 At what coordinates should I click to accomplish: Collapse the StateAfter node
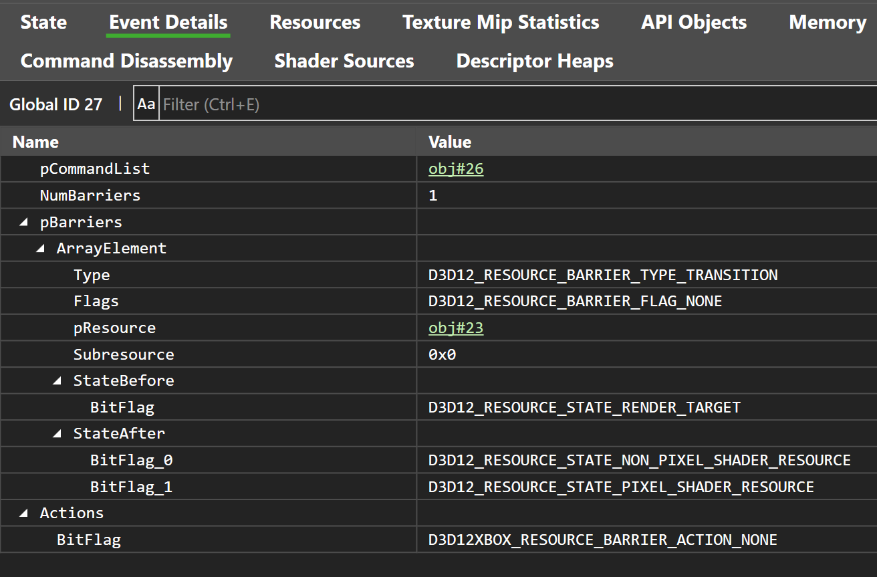point(57,434)
